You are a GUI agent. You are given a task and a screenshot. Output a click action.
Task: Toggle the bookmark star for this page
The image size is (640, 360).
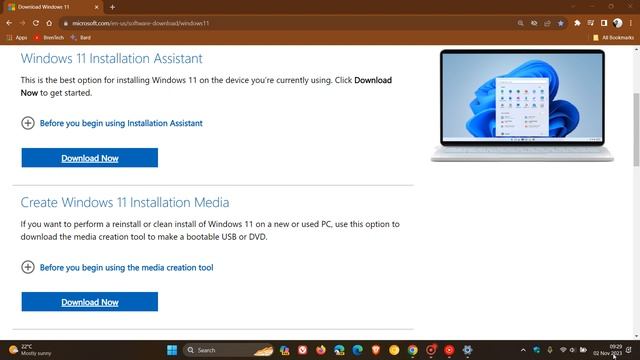[561, 23]
